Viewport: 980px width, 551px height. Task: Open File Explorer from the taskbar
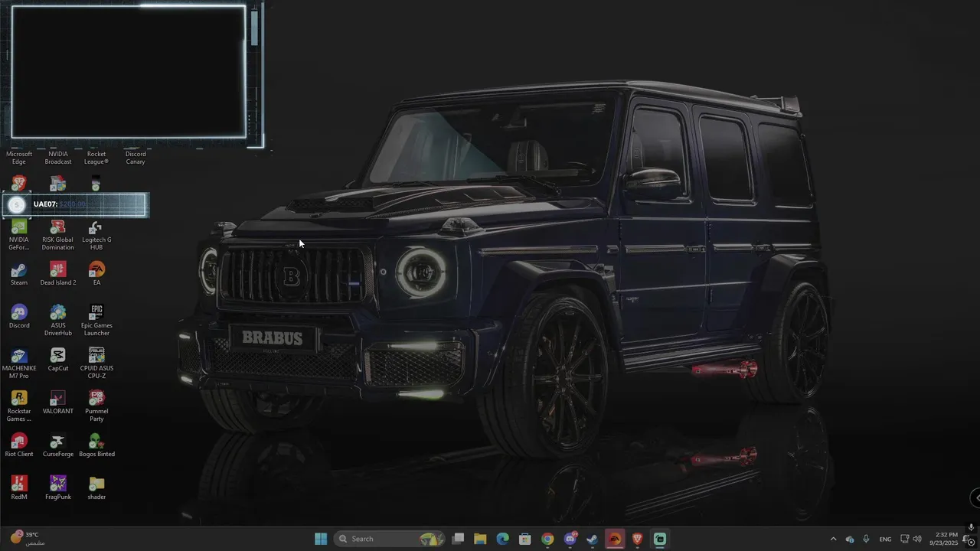[480, 539]
